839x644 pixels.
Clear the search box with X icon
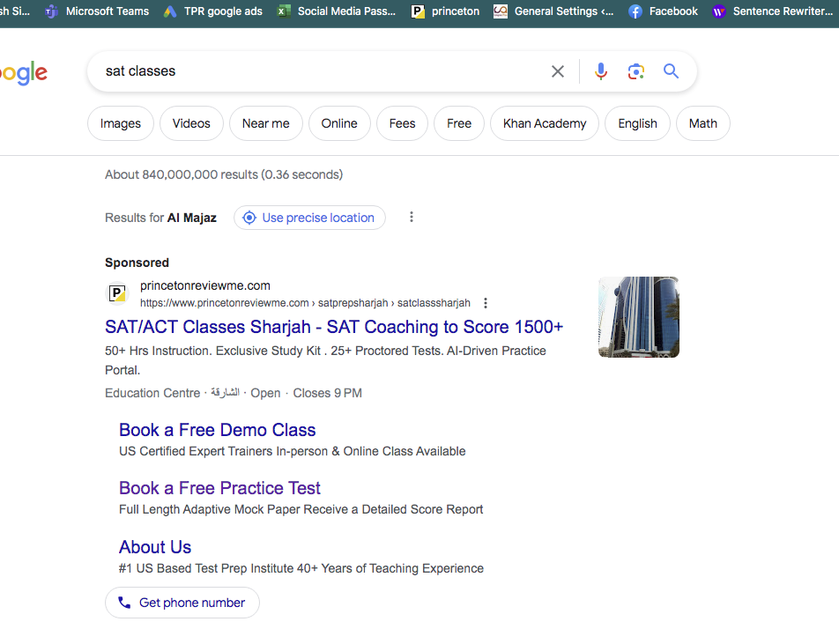(x=557, y=71)
